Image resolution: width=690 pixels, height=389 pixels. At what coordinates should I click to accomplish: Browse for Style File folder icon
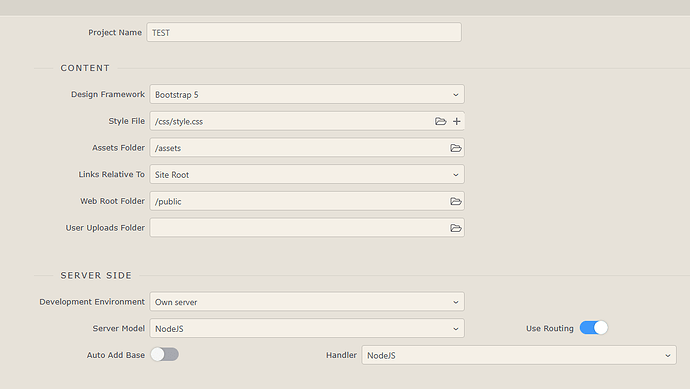pyautogui.click(x=440, y=121)
